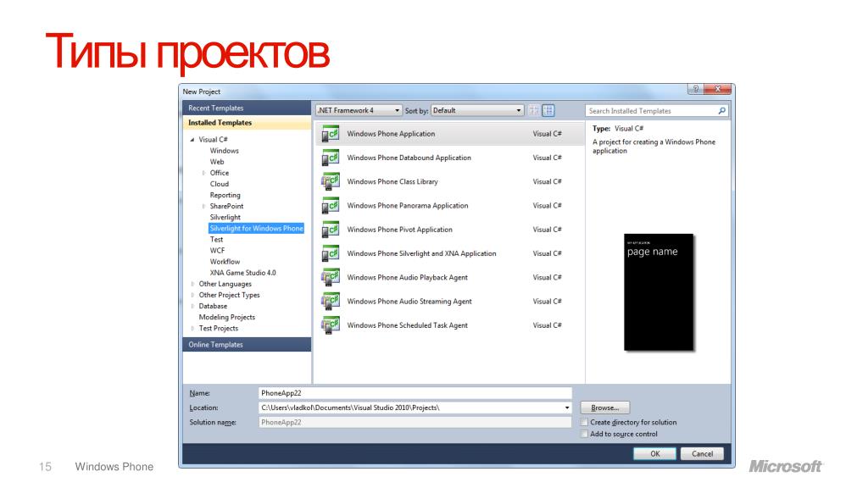Select the Cloud tree item
The image size is (868, 488).
[220, 184]
